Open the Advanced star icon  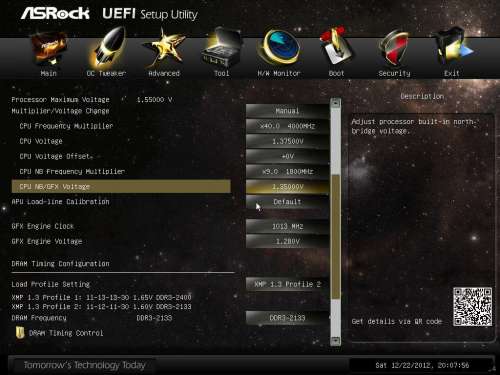coord(164,48)
